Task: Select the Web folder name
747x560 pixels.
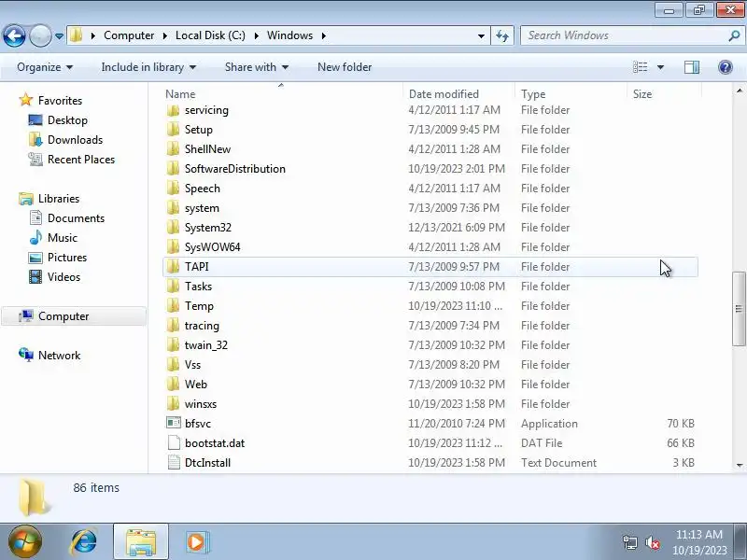Action: pyautogui.click(x=196, y=385)
